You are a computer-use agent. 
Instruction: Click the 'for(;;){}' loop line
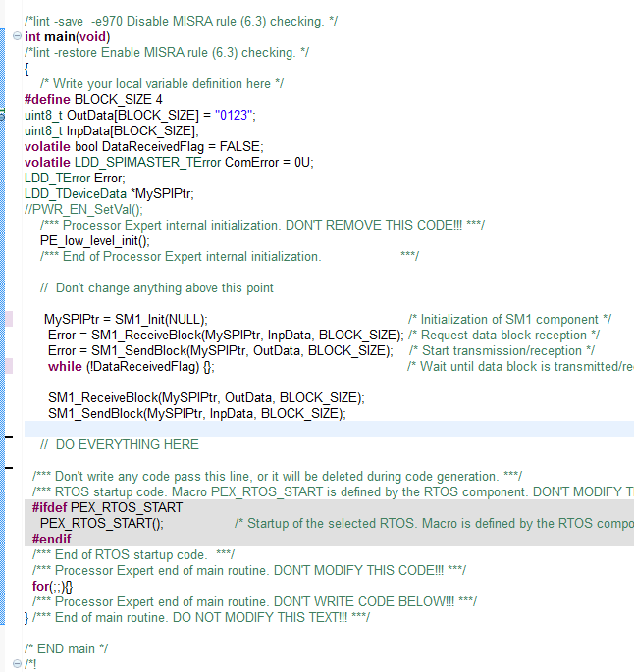tap(52, 586)
